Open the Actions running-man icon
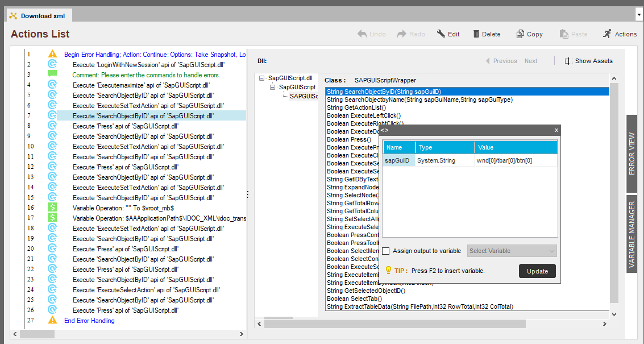Screen dimensions: 644x344 click(608, 34)
